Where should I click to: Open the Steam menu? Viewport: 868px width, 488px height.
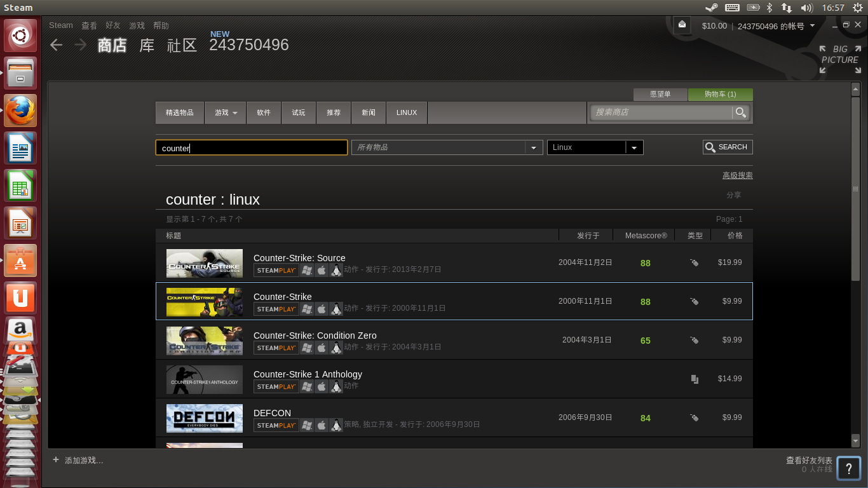(x=61, y=25)
